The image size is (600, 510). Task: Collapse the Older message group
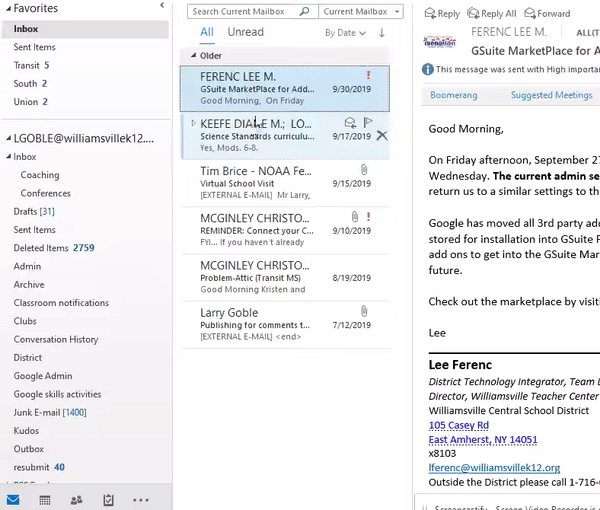tap(194, 55)
